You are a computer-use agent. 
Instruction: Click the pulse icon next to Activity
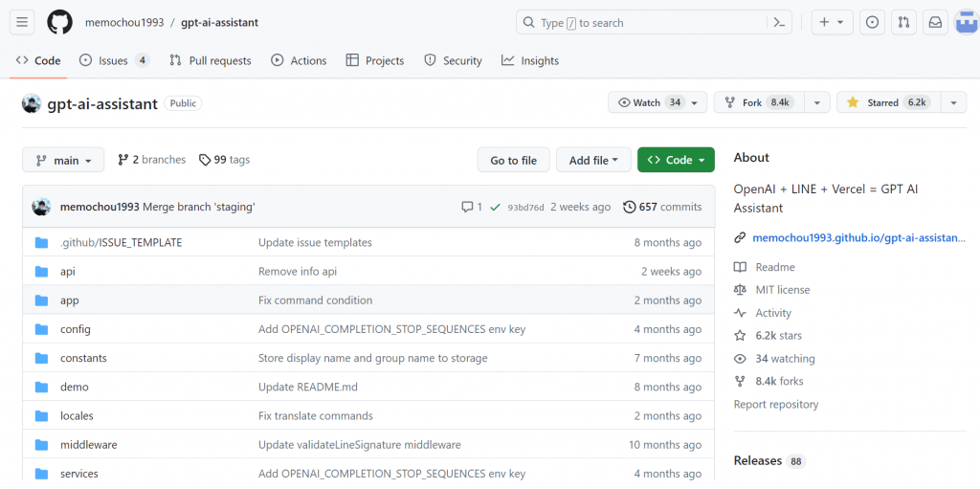point(740,313)
